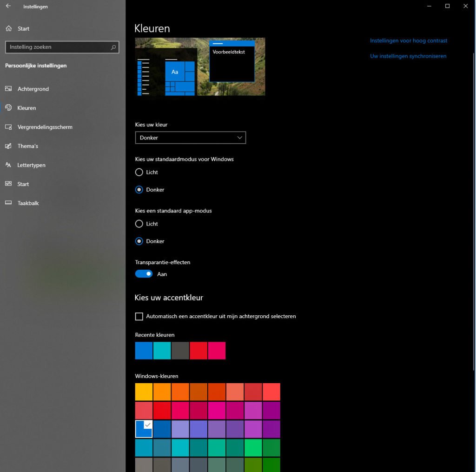The height and width of the screenshot is (472, 476).
Task: Click the home icon beside Start
Action: 8,28
